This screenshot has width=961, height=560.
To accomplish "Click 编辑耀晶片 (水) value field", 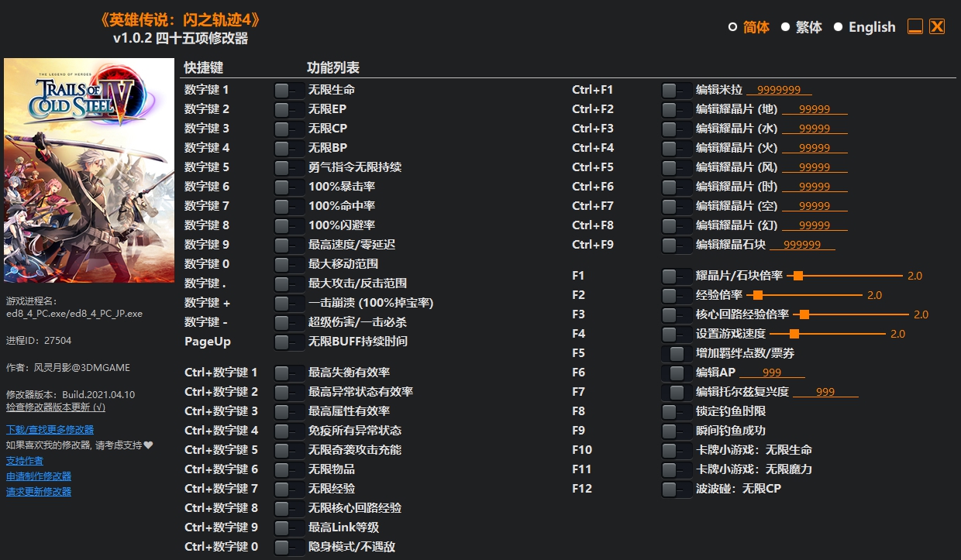I will pyautogui.click(x=815, y=129).
